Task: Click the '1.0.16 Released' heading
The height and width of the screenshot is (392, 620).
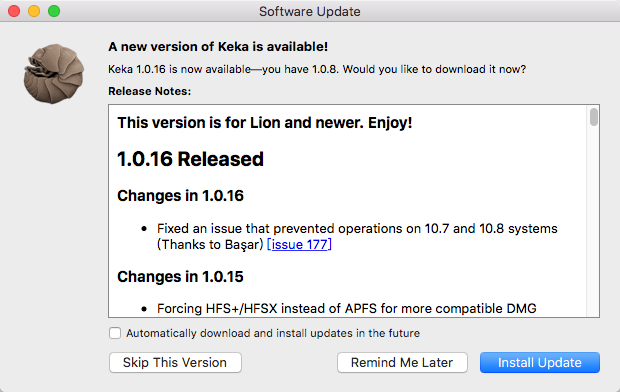Action: point(190,159)
